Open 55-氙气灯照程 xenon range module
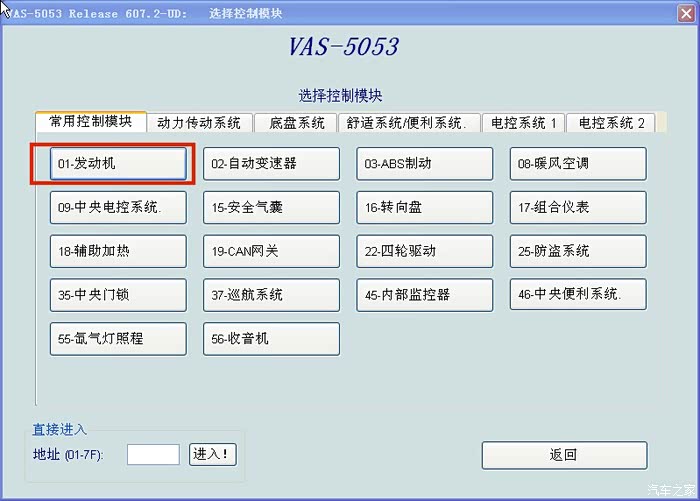The image size is (700, 501). (x=118, y=339)
